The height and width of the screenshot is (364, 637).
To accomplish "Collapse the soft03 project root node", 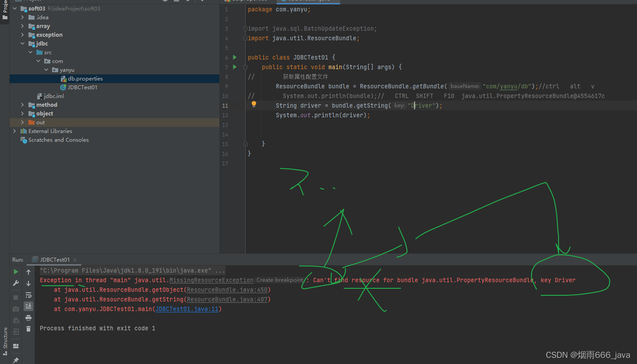I will point(15,8).
